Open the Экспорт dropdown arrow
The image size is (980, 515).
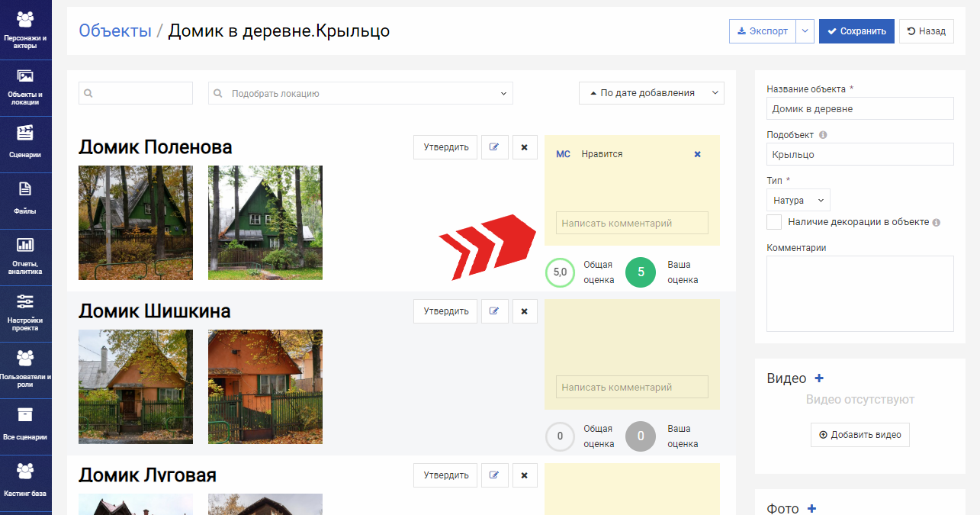point(805,31)
